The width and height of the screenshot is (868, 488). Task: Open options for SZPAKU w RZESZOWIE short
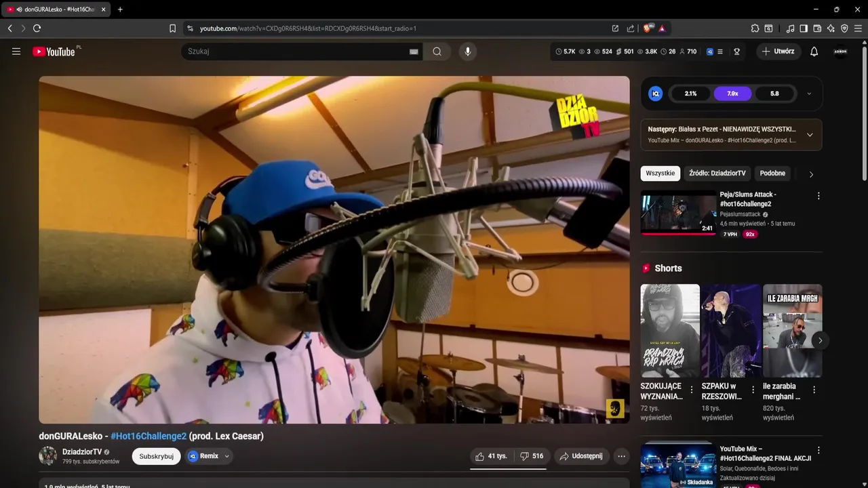(753, 390)
